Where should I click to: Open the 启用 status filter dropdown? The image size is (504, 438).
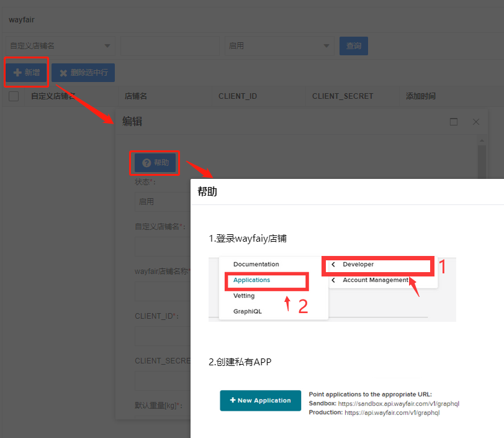[x=279, y=46]
